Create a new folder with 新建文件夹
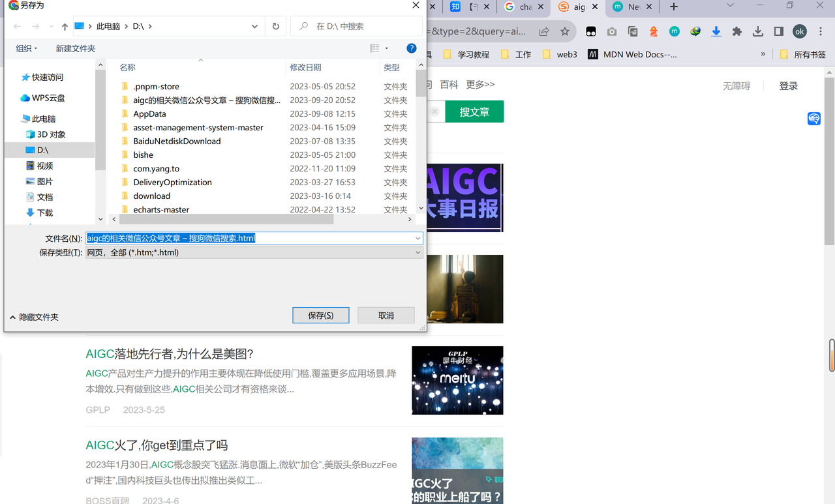The width and height of the screenshot is (835, 504). click(x=76, y=48)
